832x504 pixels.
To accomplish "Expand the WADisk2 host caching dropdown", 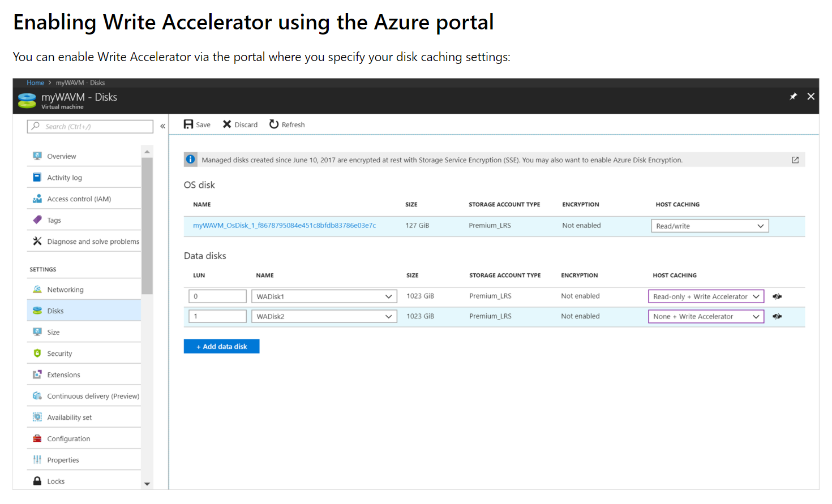I will tap(706, 317).
